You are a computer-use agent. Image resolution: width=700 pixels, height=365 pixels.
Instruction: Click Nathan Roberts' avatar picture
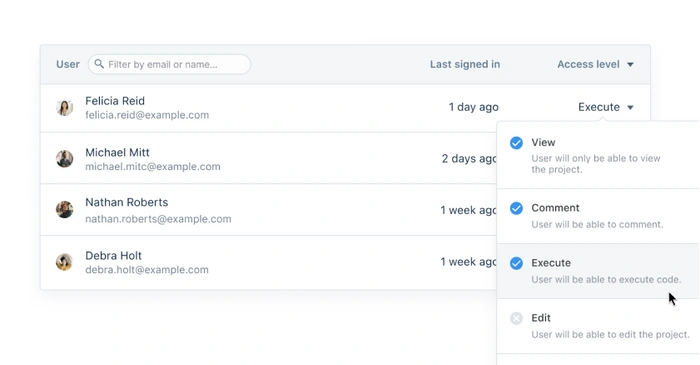point(65,209)
